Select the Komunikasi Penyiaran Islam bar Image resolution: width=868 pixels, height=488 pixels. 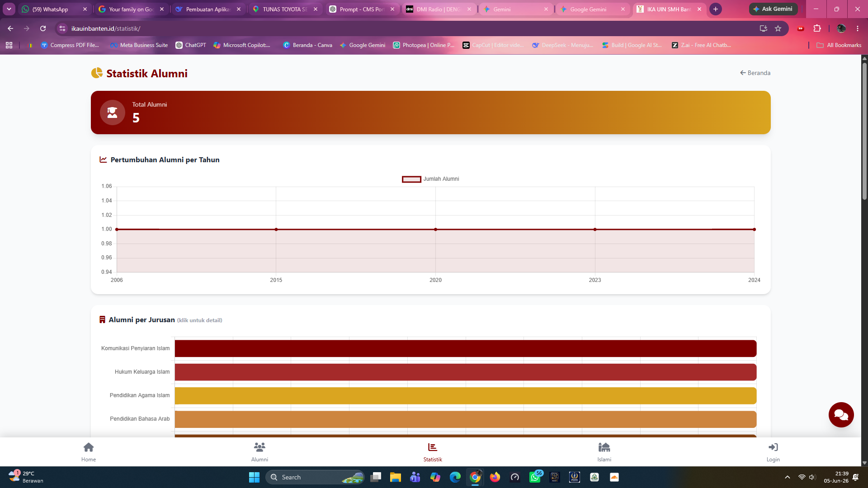(465, 348)
